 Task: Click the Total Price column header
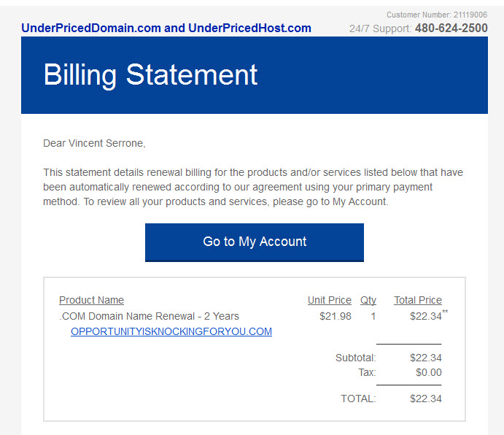(x=418, y=300)
